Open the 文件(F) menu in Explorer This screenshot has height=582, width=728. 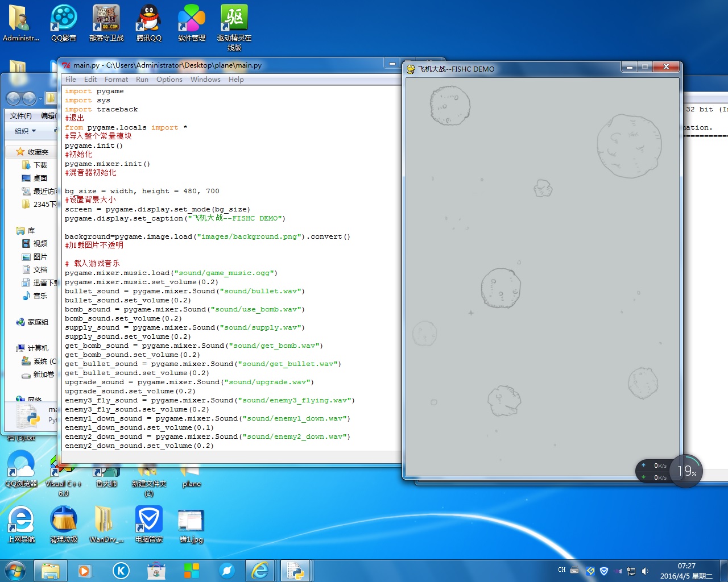[x=21, y=116]
